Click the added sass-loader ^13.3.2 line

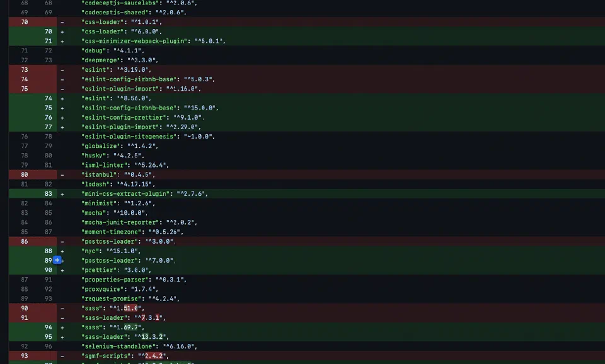(x=307, y=337)
